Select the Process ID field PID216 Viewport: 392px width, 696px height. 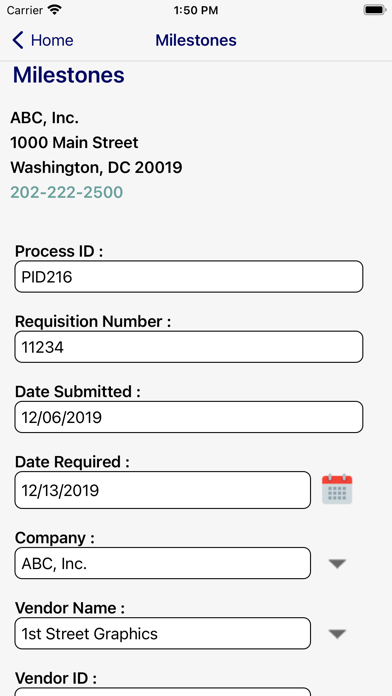(x=189, y=277)
